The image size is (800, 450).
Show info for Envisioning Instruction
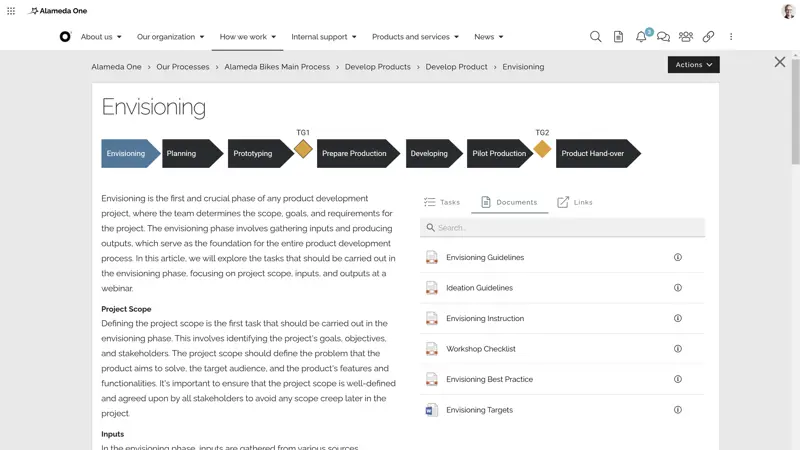678,318
